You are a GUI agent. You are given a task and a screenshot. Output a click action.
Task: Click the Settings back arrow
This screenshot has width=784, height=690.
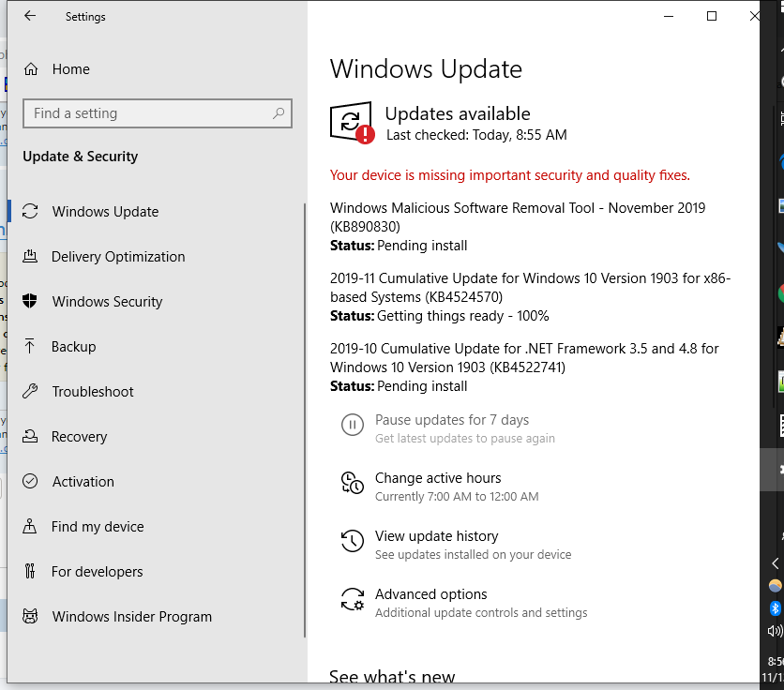click(x=30, y=16)
